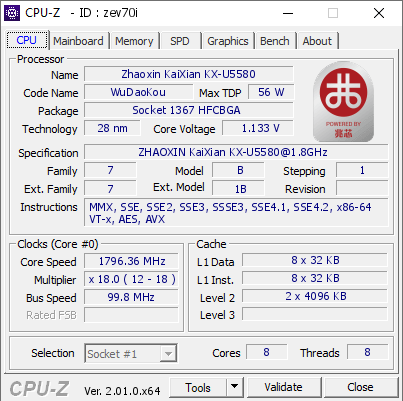This screenshot has width=403, height=401.
Task: Go to the Graphics tab
Action: pos(228,41)
